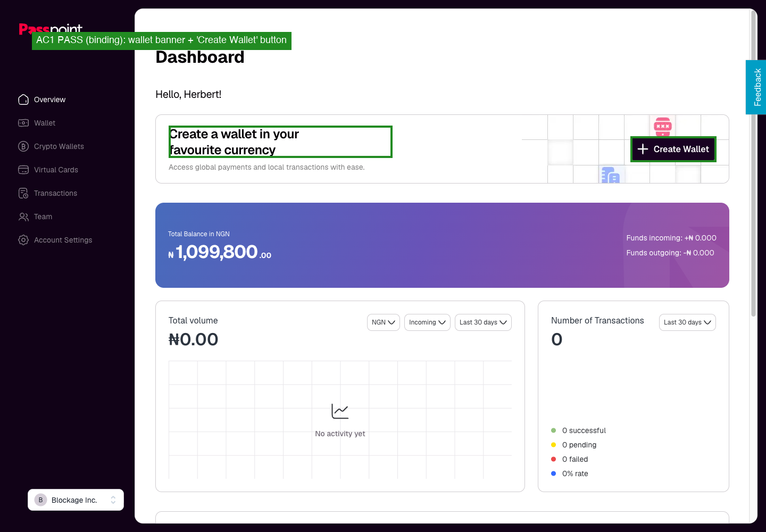Viewport: 766px width, 532px height.
Task: Open the Transactions sidebar icon
Action: click(23, 193)
